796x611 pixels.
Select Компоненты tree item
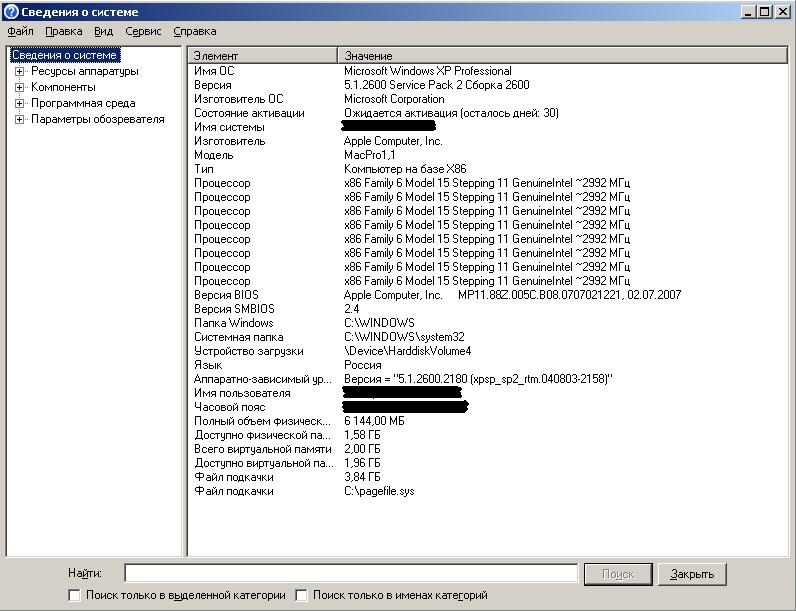pos(63,87)
